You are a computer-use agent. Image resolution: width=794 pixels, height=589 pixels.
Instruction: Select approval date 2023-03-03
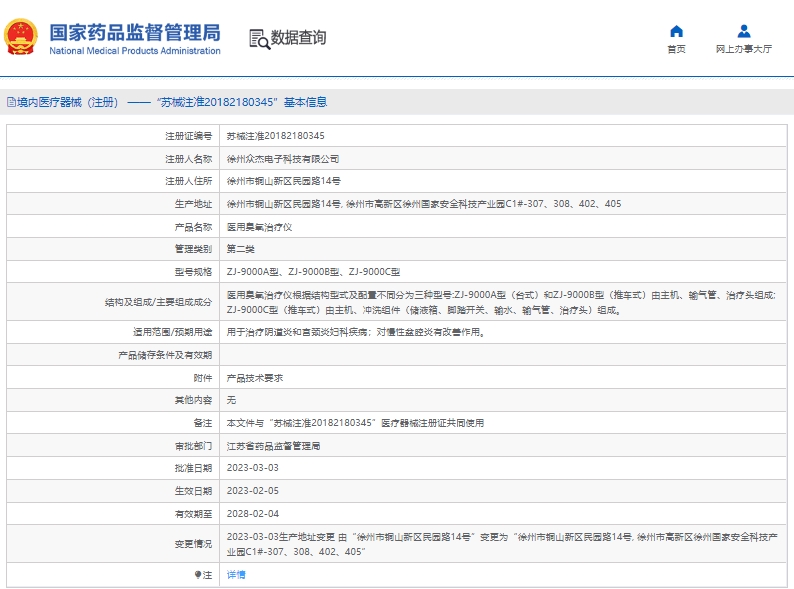coord(253,468)
